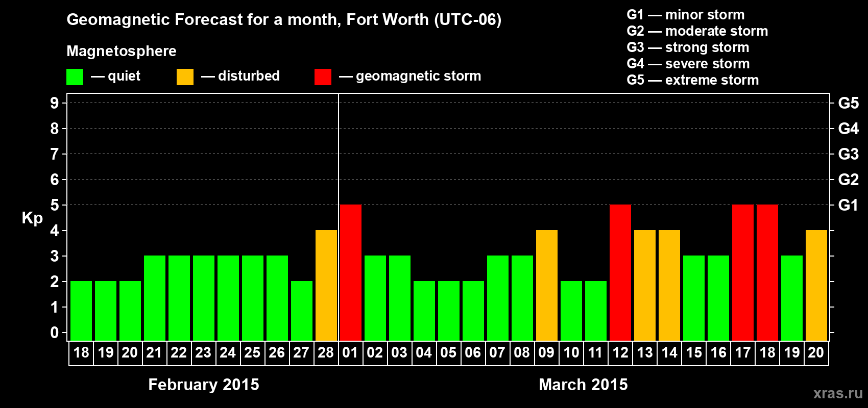Click the green bar above date 24
868x408 pixels.
tap(228, 298)
